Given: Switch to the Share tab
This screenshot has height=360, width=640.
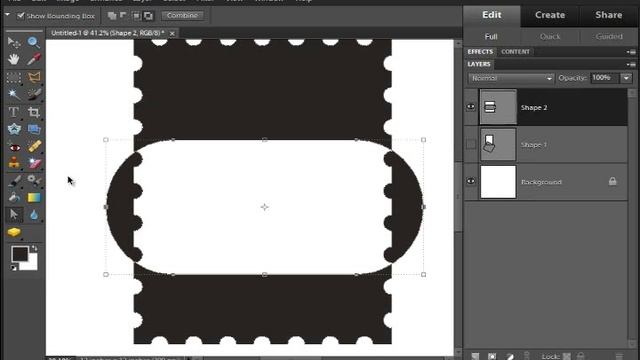Looking at the screenshot, I should [x=609, y=15].
